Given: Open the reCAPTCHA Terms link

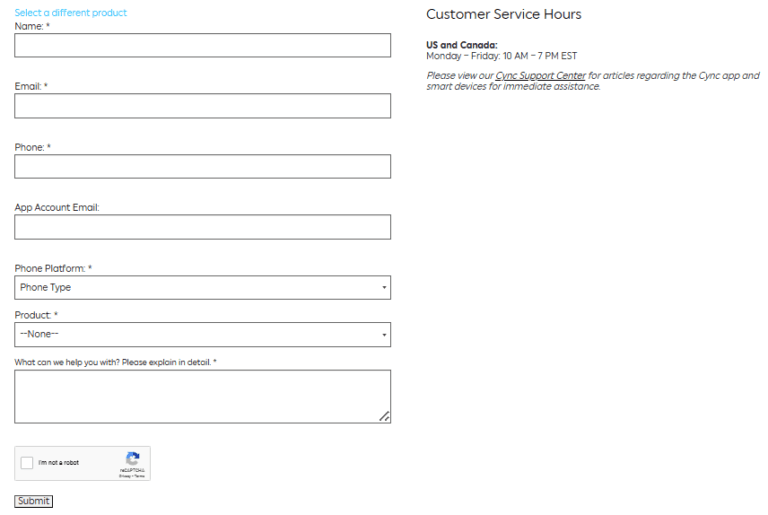Looking at the screenshot, I should tap(139, 475).
